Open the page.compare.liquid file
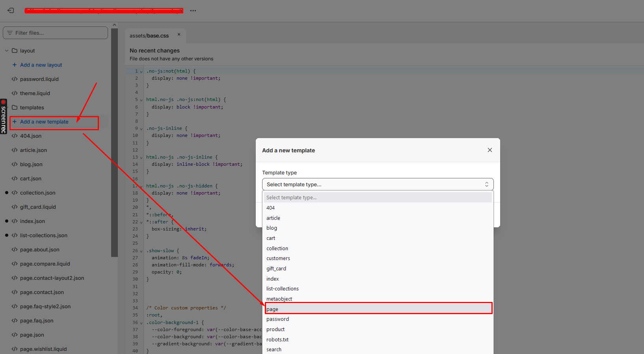 pos(45,264)
